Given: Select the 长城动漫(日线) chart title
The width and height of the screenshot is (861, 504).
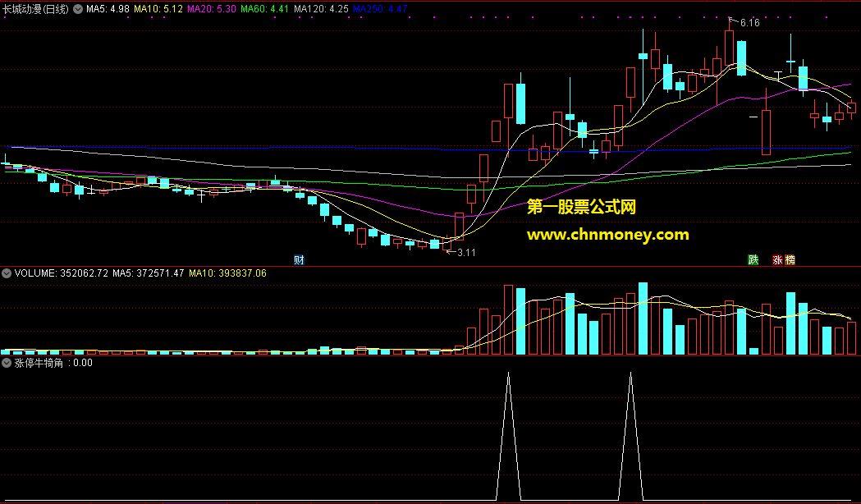Looking at the screenshot, I should (35, 9).
